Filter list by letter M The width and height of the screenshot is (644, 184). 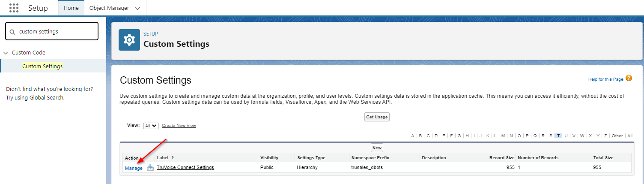(503, 136)
